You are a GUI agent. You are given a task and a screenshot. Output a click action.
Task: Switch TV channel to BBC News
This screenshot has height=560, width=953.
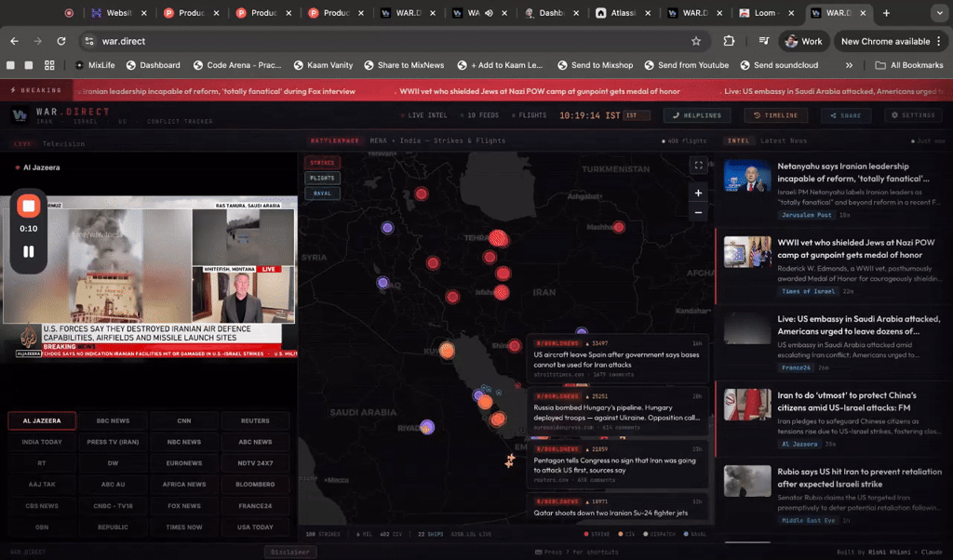(113, 420)
